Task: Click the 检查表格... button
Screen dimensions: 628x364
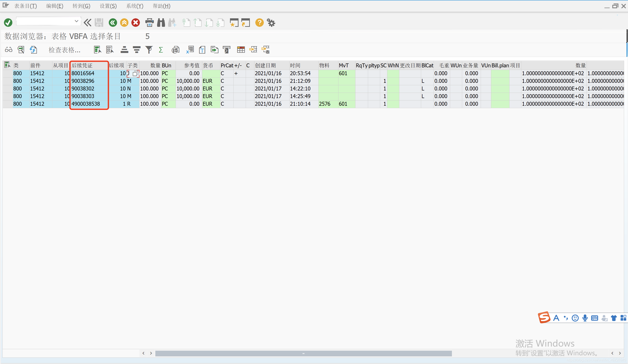Action: tap(64, 50)
